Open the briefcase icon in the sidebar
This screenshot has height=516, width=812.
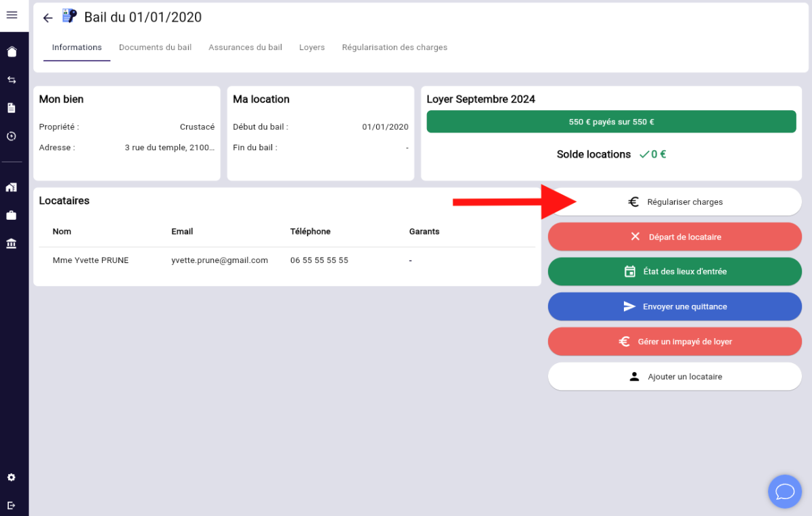12,216
